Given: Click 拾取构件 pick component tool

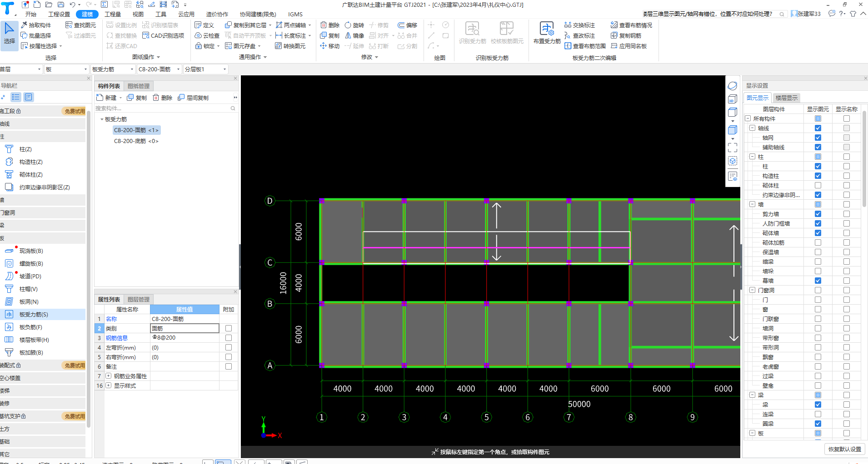Looking at the screenshot, I should [x=36, y=25].
